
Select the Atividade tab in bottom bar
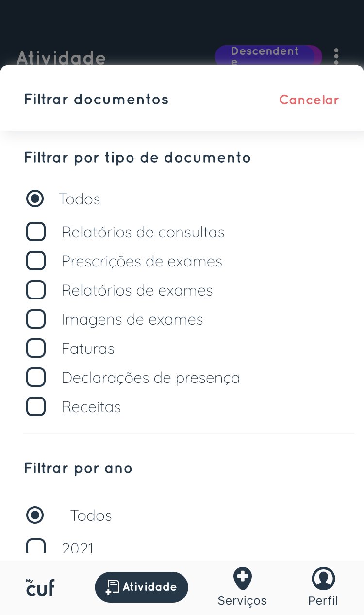pyautogui.click(x=141, y=587)
